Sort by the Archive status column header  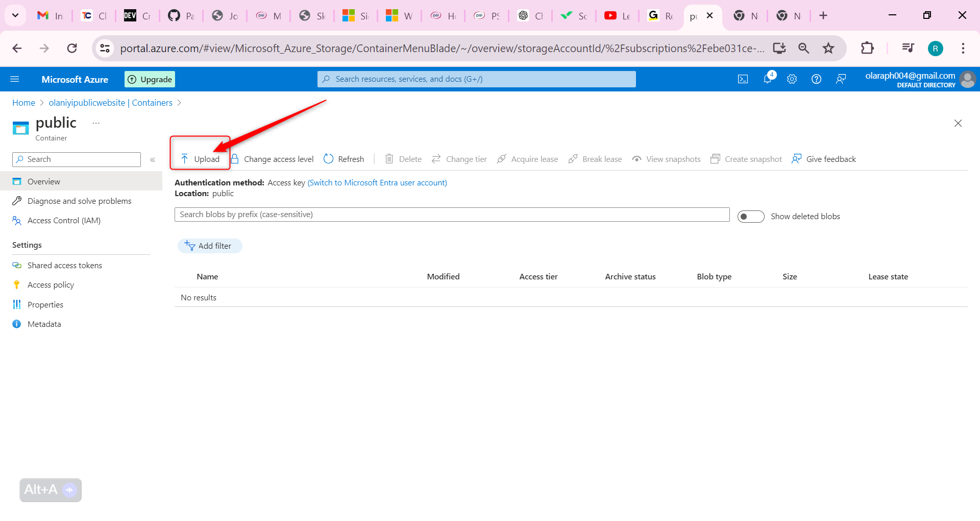coord(630,277)
